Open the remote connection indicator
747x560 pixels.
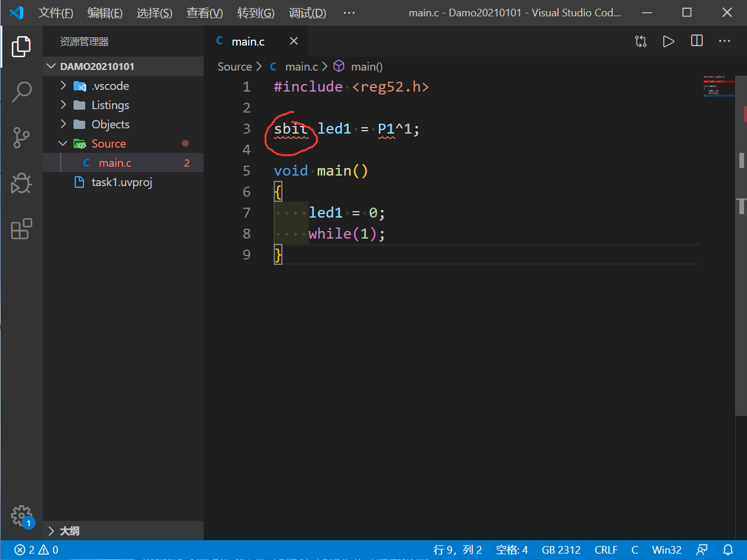(701, 549)
